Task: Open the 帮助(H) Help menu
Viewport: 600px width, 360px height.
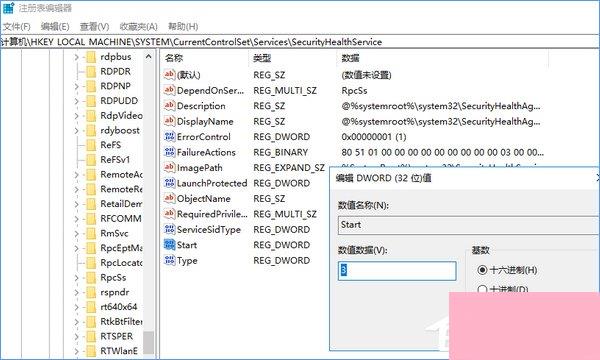Action: 183,26
